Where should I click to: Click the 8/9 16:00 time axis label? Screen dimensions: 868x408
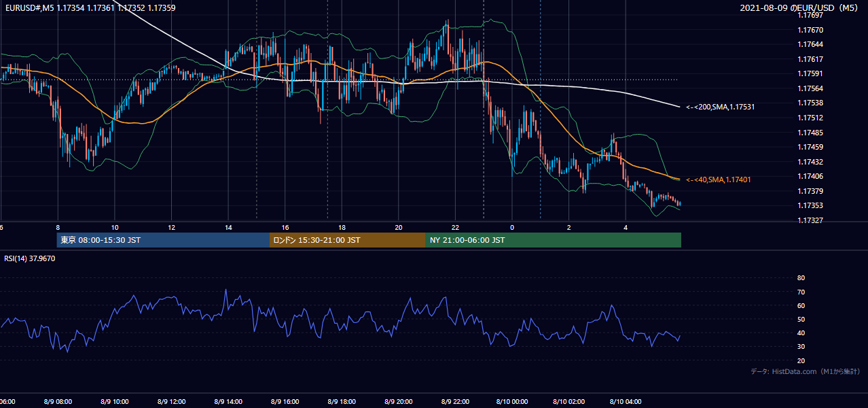coord(285,402)
